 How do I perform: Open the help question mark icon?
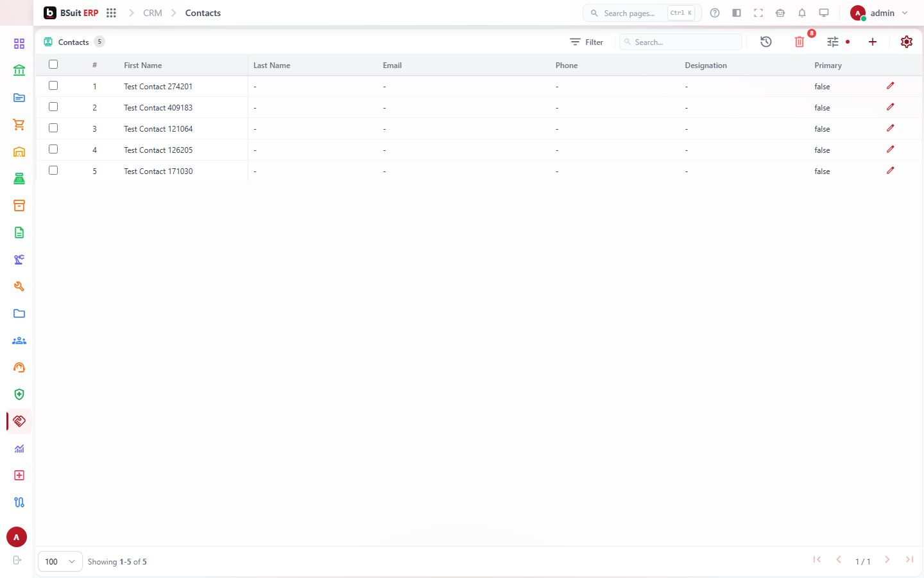tap(715, 13)
